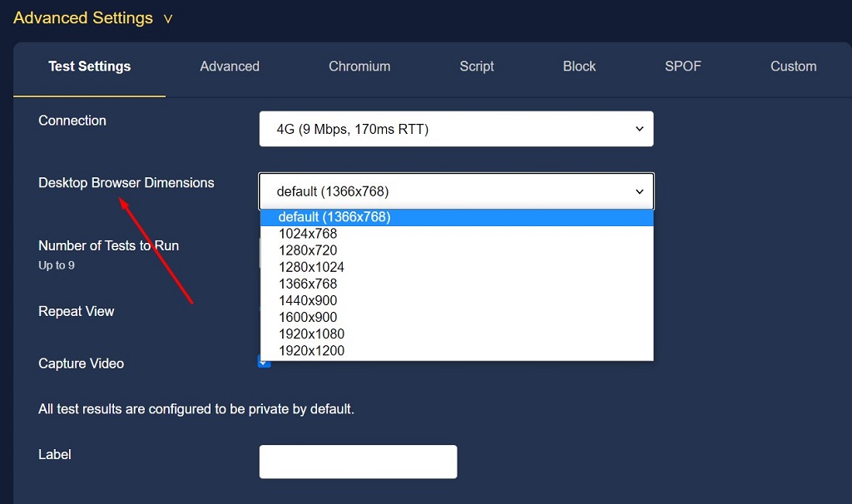Switch to the Block tab
Screen dimensions: 852x504
[579, 67]
